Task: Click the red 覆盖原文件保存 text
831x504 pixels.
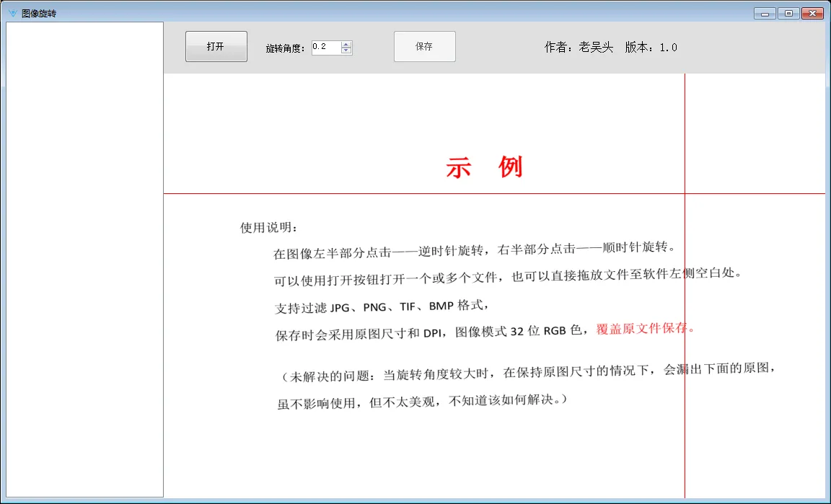Action: tap(645, 329)
